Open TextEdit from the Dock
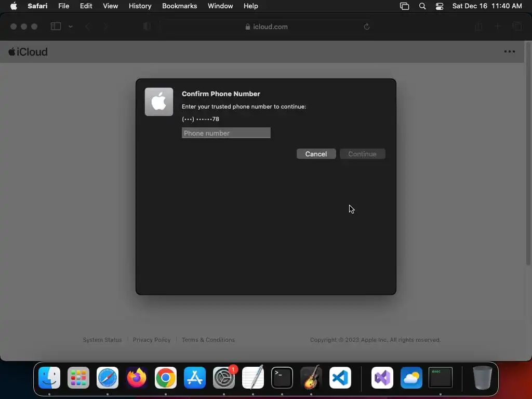Image resolution: width=532 pixels, height=399 pixels. tap(253, 378)
